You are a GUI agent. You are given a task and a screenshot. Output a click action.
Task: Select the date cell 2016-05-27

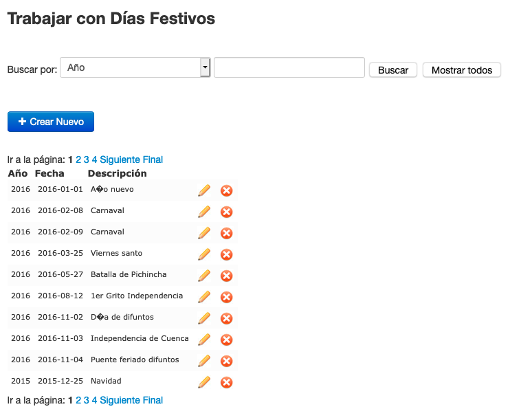[60, 274]
